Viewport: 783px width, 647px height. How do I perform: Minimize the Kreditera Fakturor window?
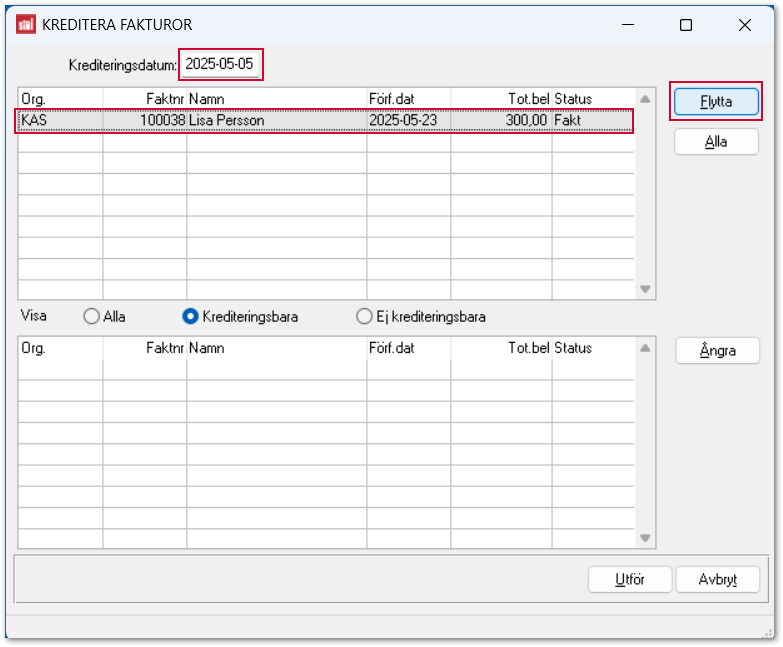point(628,24)
